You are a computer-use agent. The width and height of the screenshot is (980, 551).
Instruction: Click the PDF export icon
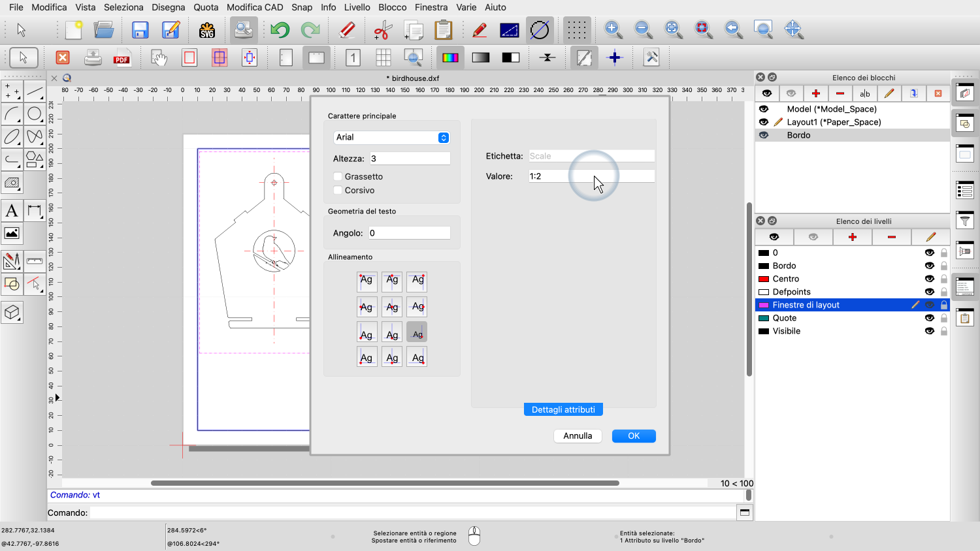pos(122,58)
